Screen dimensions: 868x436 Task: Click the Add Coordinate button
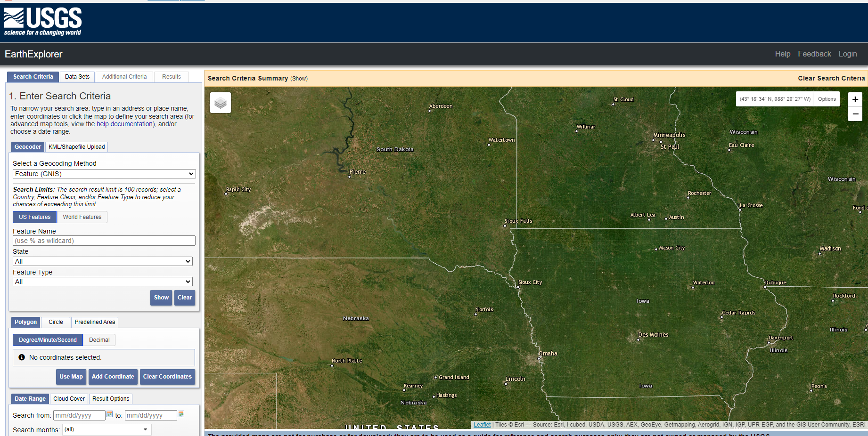point(113,377)
